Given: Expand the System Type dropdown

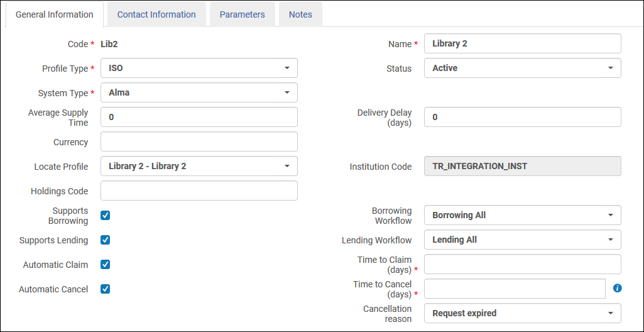Looking at the screenshot, I should (199, 92).
